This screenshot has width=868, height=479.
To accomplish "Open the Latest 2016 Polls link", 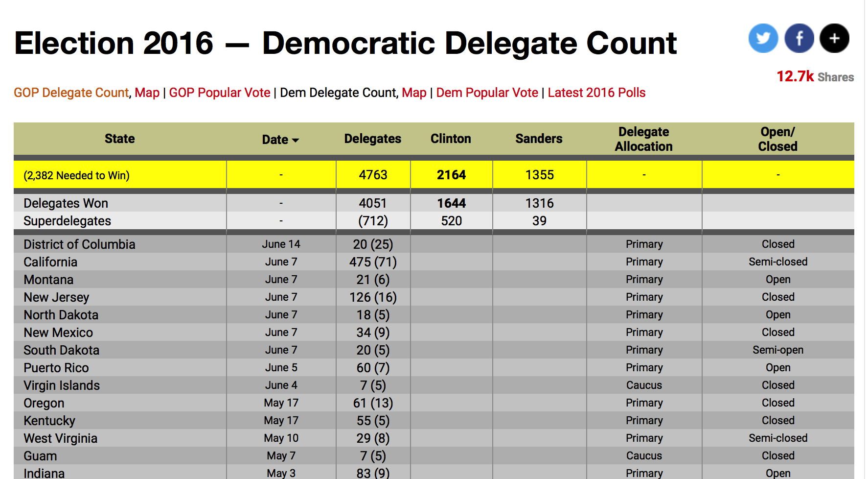I will coord(596,93).
